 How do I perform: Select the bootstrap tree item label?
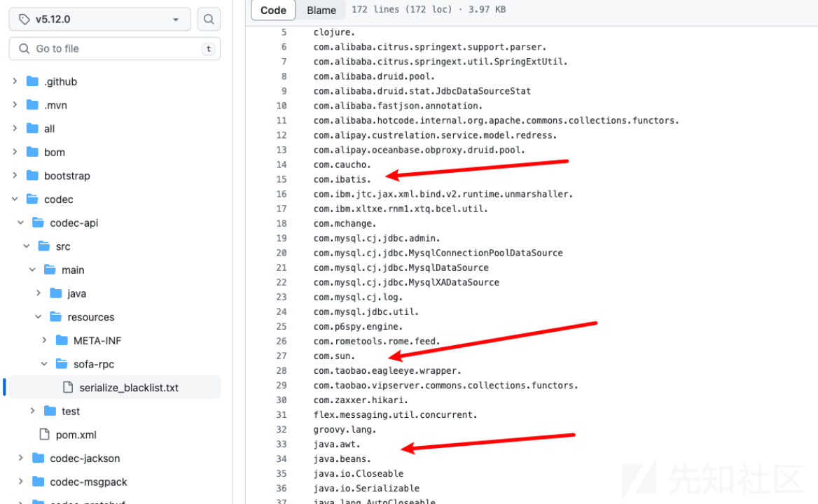67,176
